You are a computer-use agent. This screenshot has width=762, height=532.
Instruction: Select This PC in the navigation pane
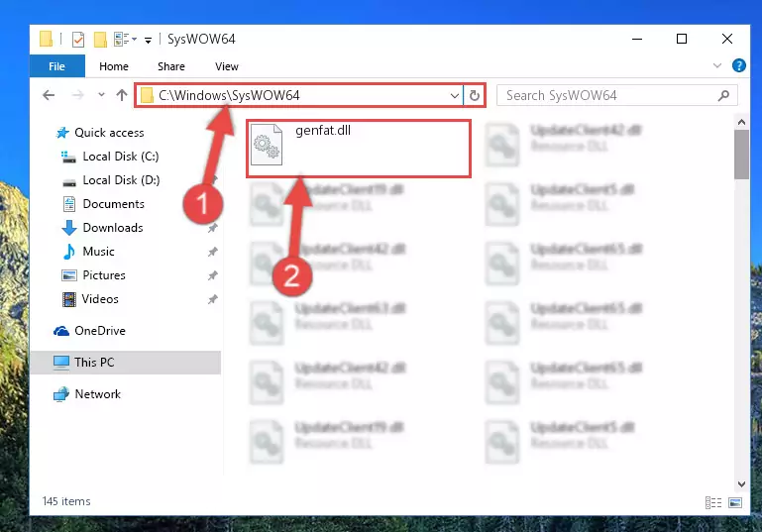click(x=126, y=363)
